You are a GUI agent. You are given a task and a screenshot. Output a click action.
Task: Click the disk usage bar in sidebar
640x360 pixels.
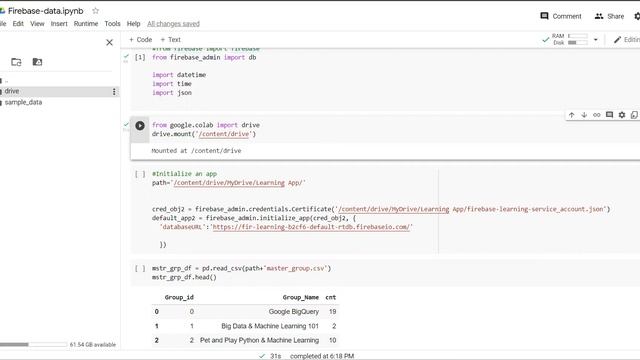pos(33,344)
